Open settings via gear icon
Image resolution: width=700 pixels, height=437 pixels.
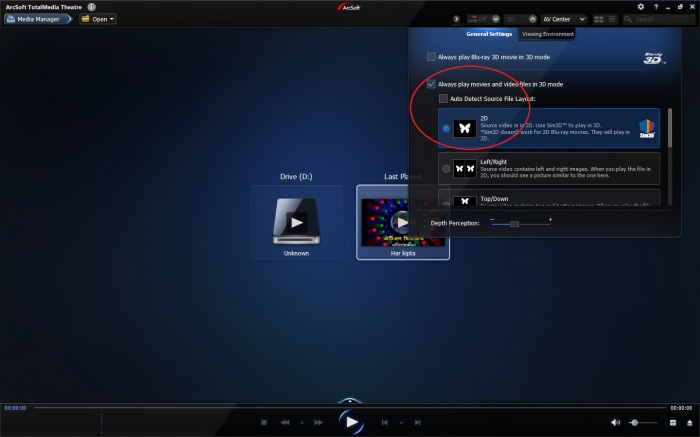[x=641, y=7]
